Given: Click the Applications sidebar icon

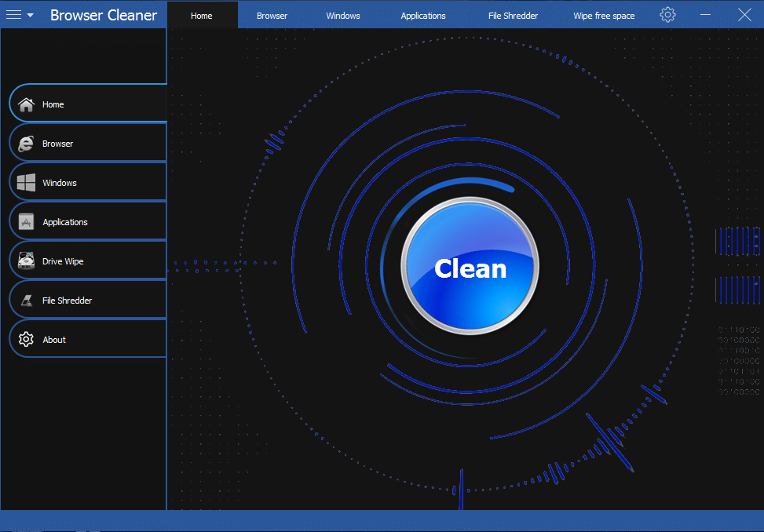Looking at the screenshot, I should click(27, 222).
